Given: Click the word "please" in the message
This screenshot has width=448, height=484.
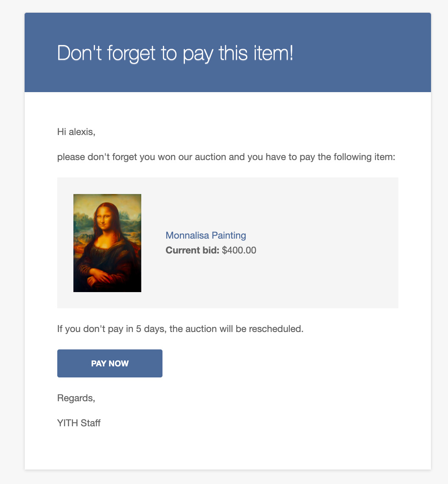Looking at the screenshot, I should click(x=71, y=158).
